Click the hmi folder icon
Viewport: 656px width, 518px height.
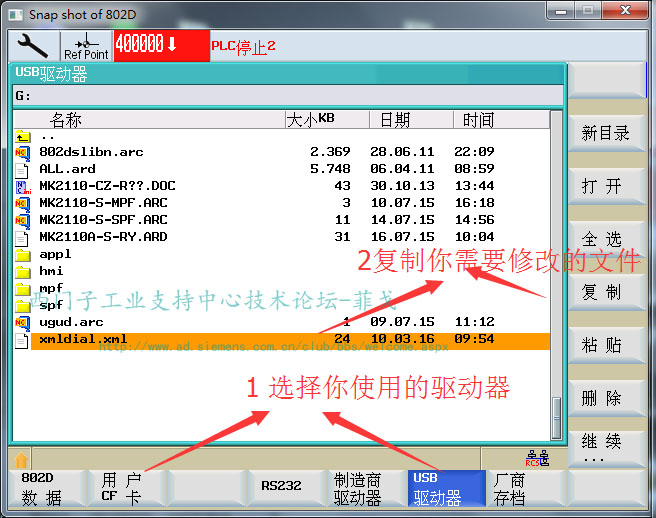(x=23, y=272)
